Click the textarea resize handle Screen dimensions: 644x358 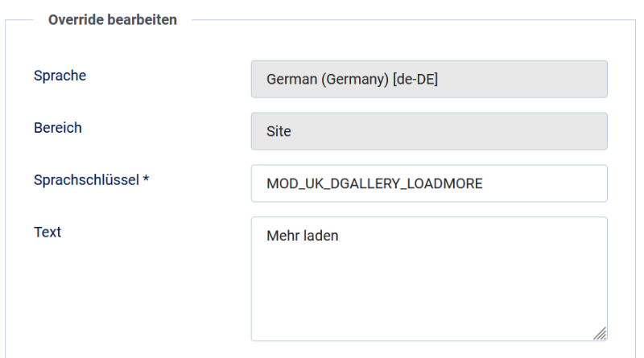point(600,333)
